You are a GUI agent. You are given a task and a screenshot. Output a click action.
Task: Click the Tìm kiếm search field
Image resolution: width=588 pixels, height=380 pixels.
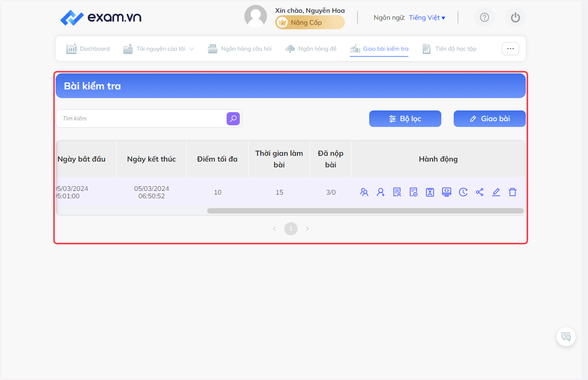coord(142,119)
